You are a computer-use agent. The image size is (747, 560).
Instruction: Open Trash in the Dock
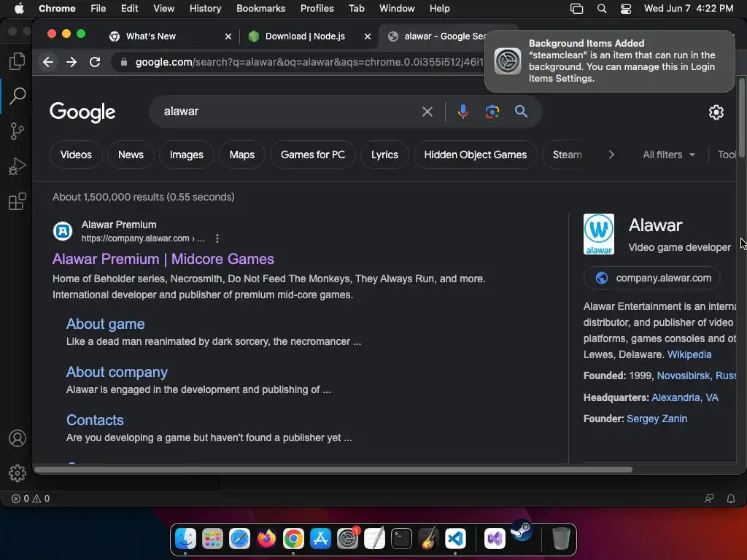pos(561,539)
